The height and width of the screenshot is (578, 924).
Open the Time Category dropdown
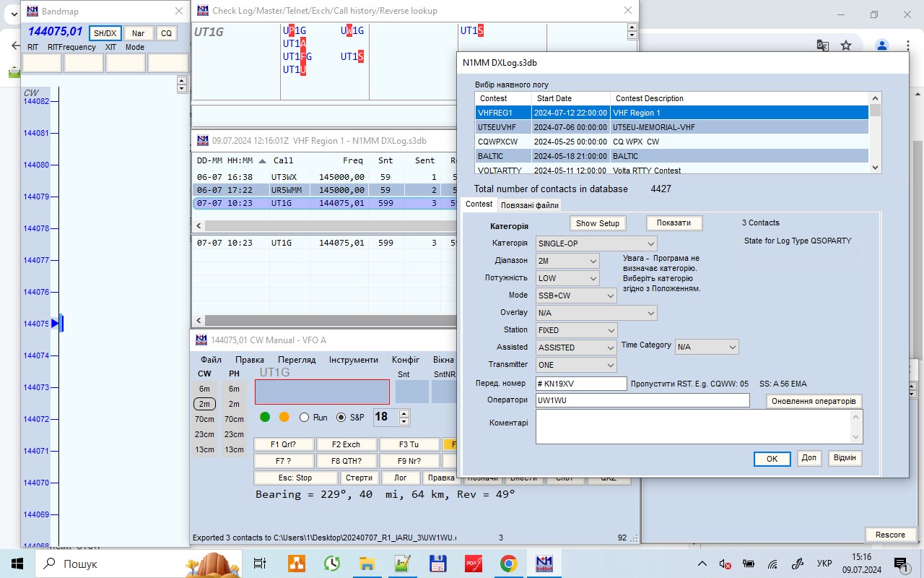(707, 347)
